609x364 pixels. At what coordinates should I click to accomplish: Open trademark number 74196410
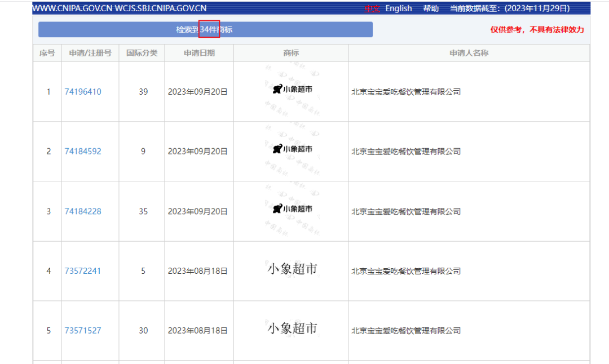83,92
